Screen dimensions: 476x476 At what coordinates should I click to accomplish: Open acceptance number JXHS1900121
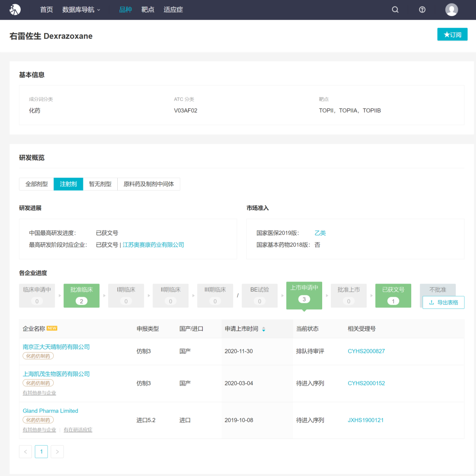(x=365, y=420)
